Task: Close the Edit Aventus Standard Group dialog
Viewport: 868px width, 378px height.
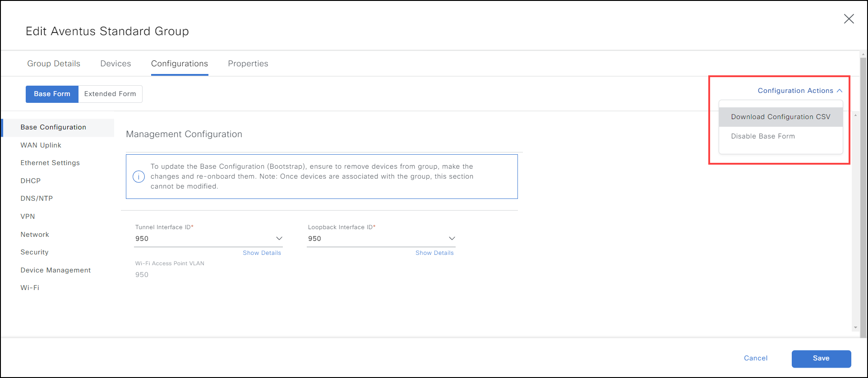Action: (849, 19)
